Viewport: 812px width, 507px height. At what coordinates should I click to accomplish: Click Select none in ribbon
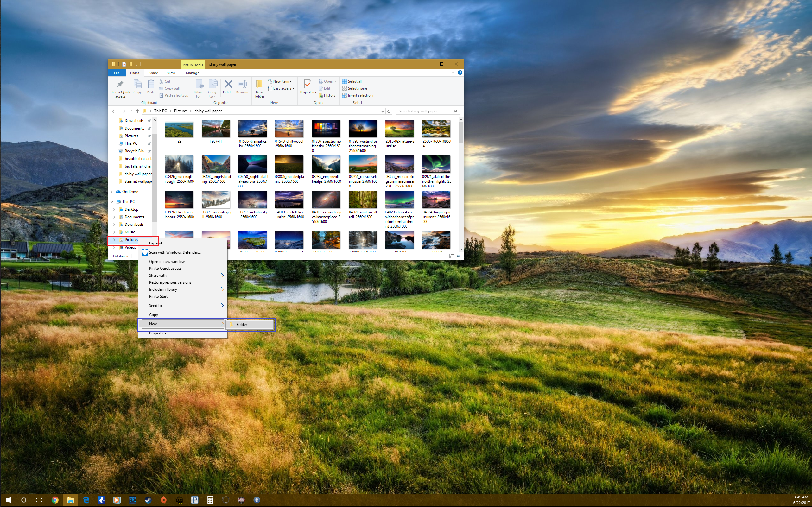click(354, 89)
